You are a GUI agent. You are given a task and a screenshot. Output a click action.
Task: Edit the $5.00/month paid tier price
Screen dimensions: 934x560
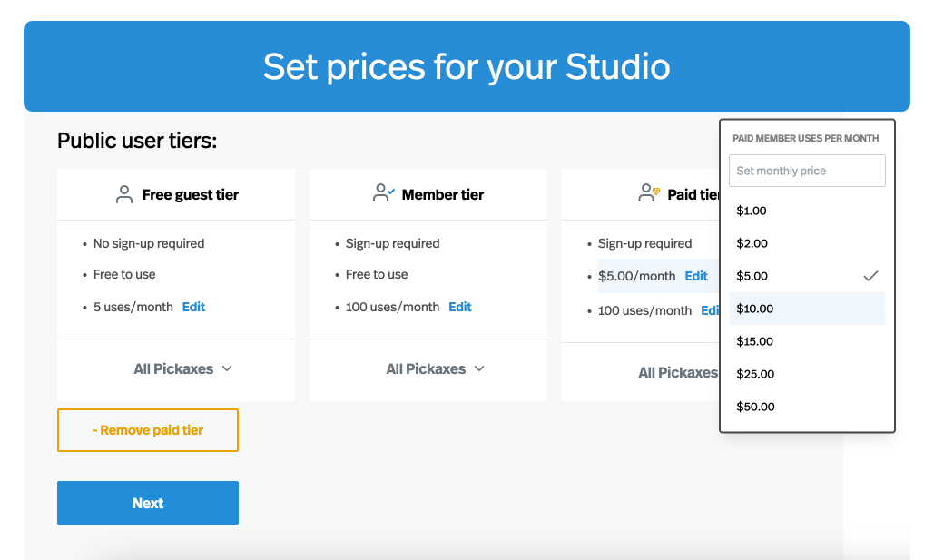tap(696, 276)
